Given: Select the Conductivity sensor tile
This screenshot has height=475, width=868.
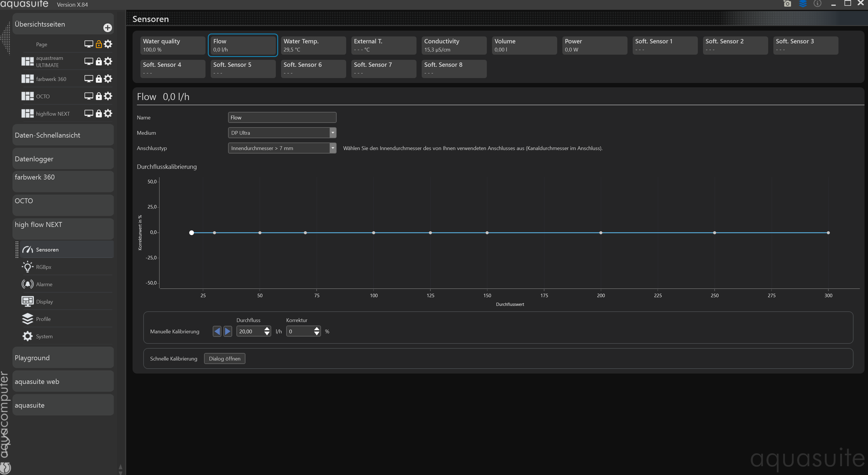Looking at the screenshot, I should 454,45.
